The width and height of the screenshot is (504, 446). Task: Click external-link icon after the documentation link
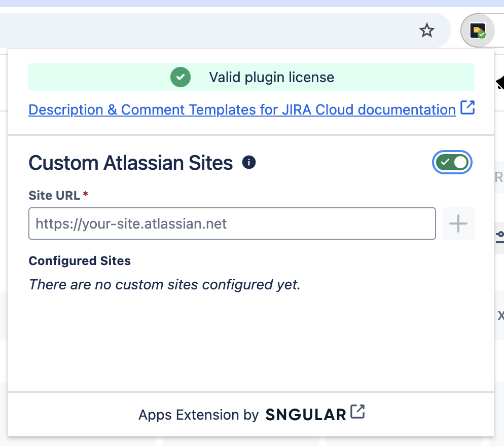467,108
